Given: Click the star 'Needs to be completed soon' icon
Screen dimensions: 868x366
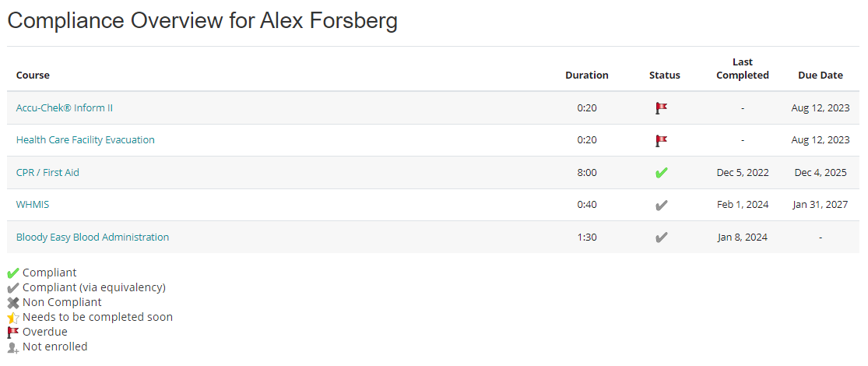Looking at the screenshot, I should [x=13, y=318].
